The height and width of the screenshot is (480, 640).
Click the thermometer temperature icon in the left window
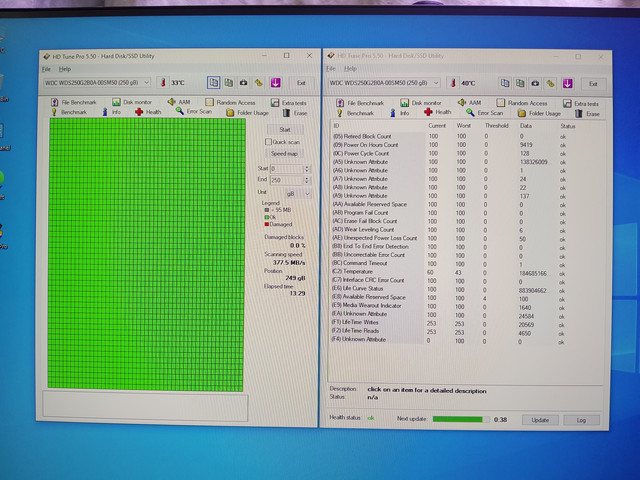pyautogui.click(x=163, y=82)
